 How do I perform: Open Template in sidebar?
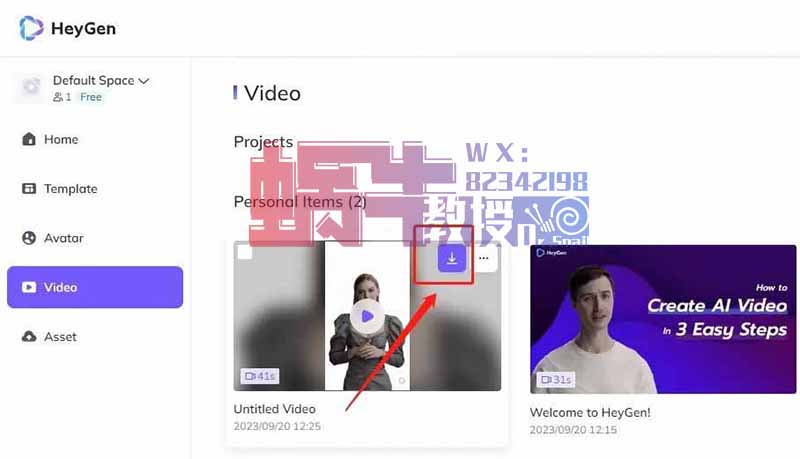point(95,189)
